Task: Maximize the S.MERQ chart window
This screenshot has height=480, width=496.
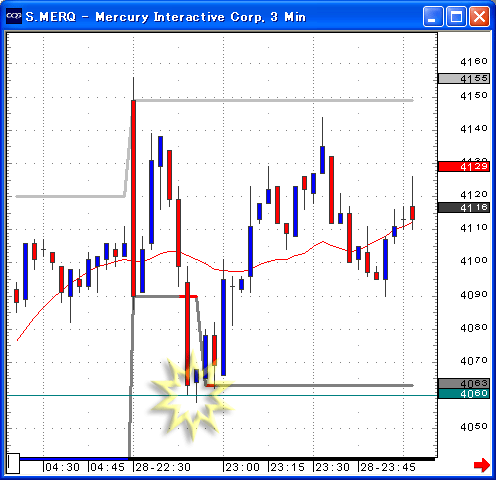Action: pos(456,16)
